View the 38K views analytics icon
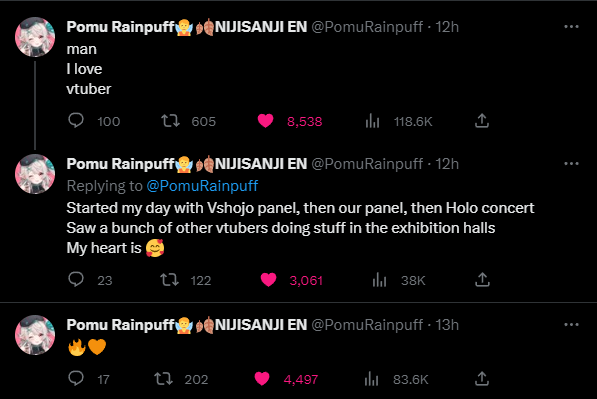 [379, 280]
